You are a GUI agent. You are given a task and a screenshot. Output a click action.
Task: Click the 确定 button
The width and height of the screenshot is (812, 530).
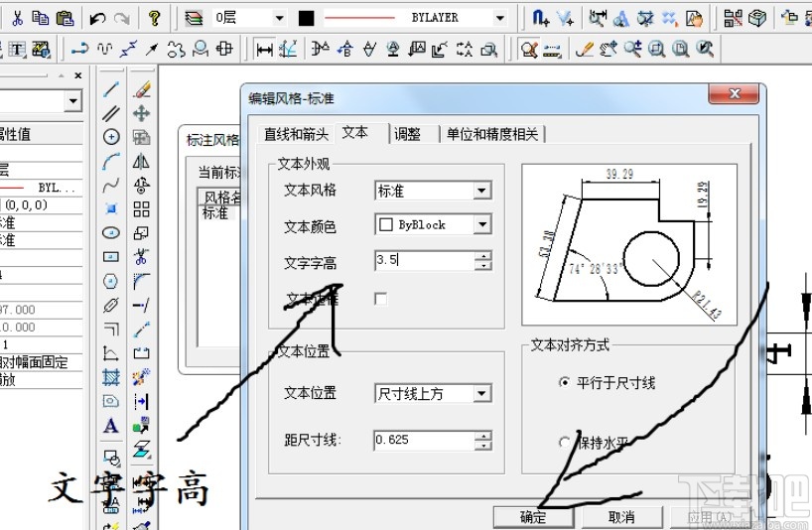(x=533, y=516)
